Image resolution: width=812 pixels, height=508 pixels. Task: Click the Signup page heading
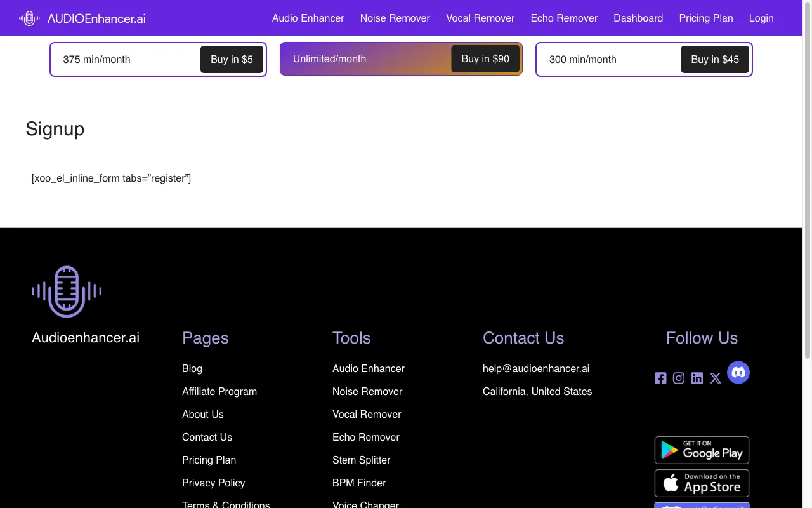[55, 129]
